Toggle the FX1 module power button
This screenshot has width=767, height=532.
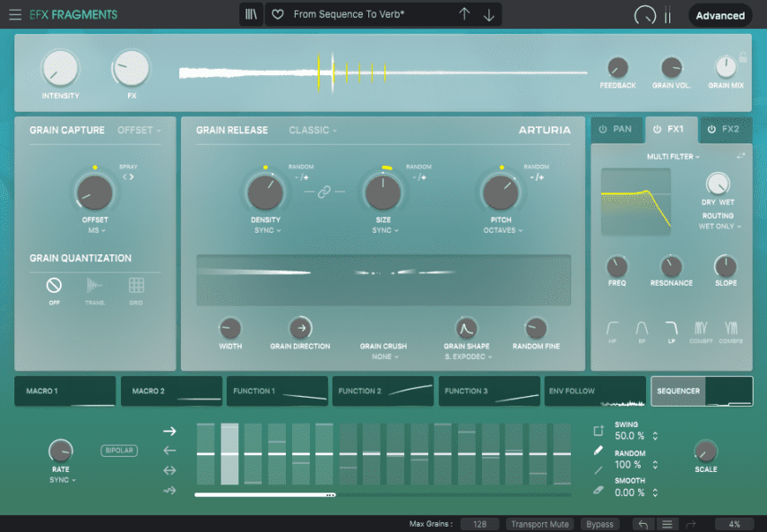pos(657,129)
